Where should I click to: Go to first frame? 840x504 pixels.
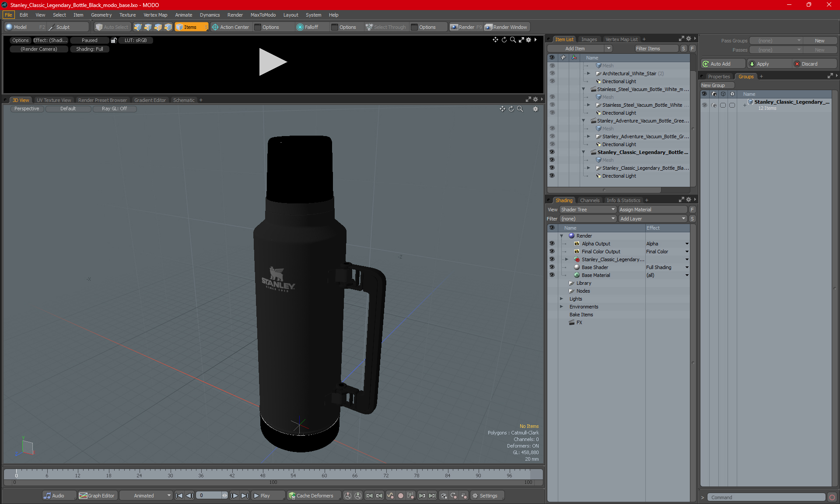[179, 496]
